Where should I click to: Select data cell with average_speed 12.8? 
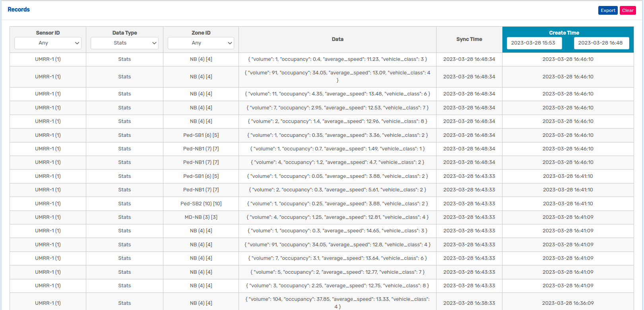pyautogui.click(x=338, y=245)
